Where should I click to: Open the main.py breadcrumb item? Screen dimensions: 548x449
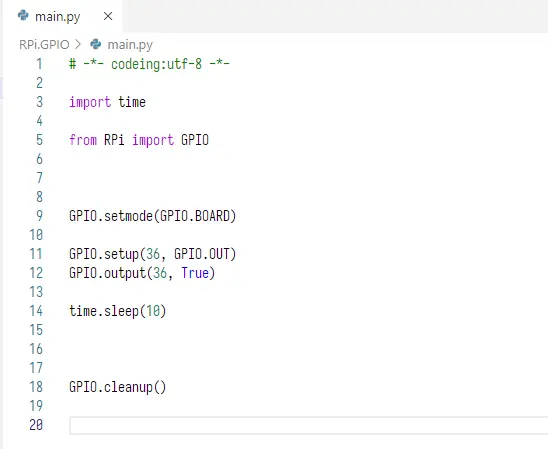[130, 45]
